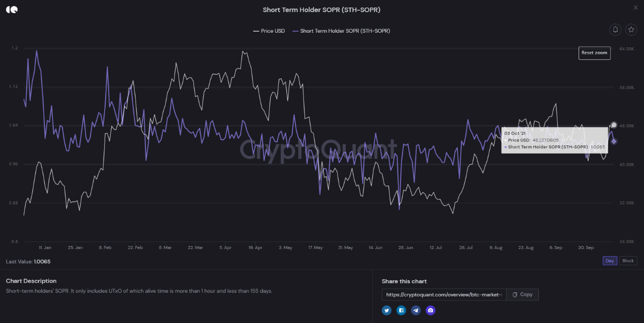
Task: Click the 1.2 left axis label
Action: (15, 48)
